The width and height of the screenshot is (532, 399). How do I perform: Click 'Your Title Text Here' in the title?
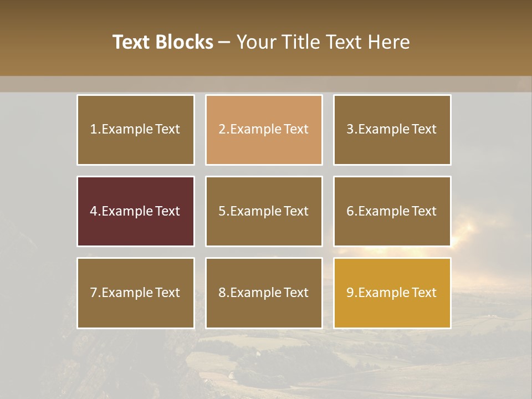coord(323,42)
